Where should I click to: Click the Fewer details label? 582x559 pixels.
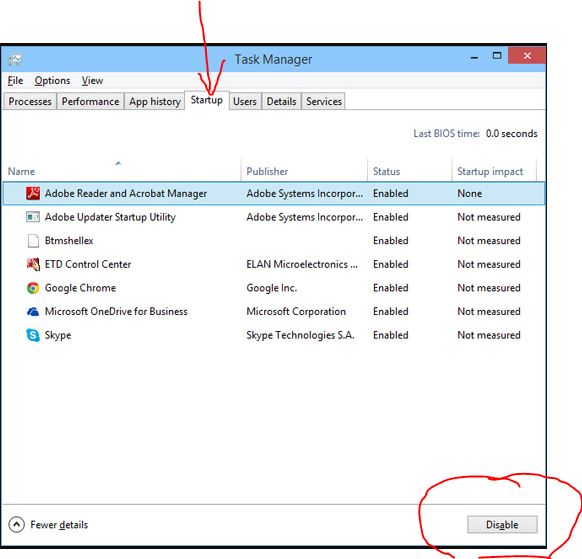point(59,525)
